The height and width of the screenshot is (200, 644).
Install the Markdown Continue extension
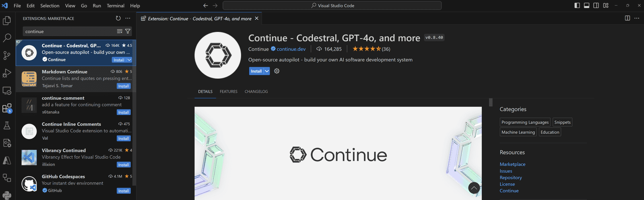pyautogui.click(x=123, y=86)
